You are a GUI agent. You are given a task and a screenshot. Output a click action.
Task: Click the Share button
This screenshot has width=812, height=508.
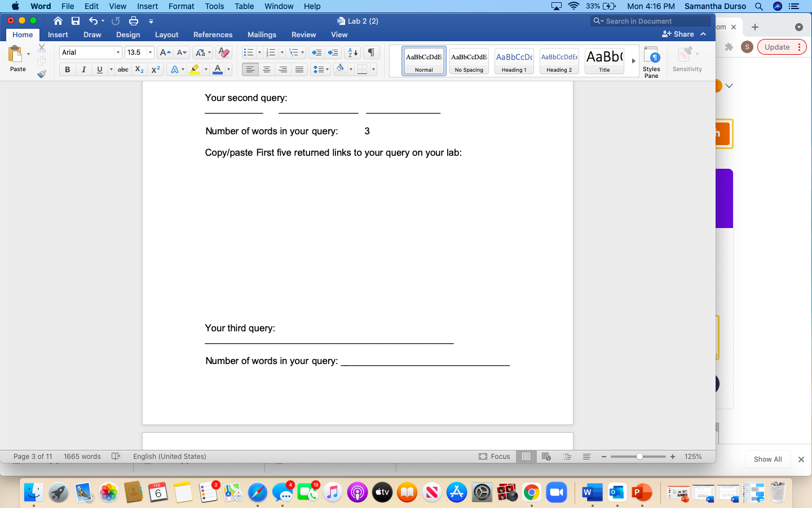[x=679, y=34]
